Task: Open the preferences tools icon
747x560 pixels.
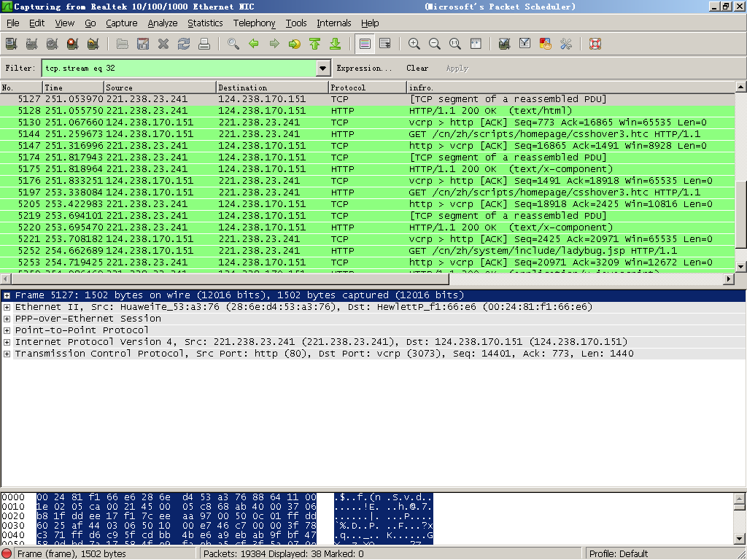Action: point(566,44)
